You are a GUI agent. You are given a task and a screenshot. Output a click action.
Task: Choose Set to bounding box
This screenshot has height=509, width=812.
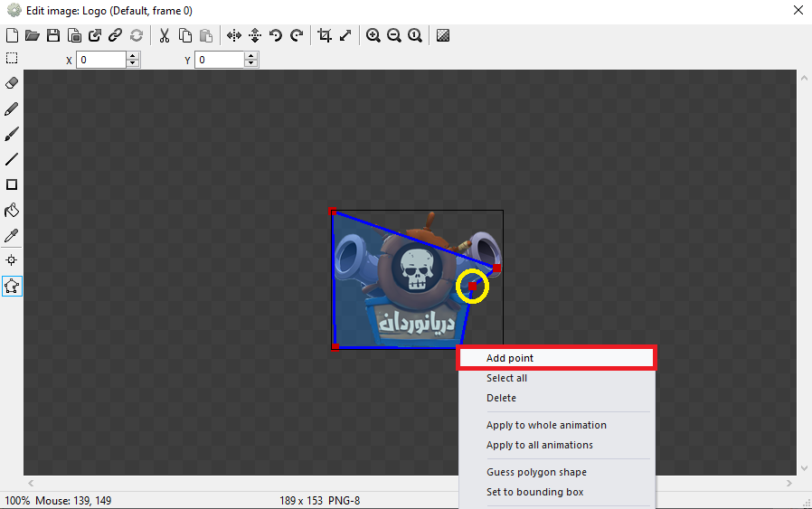click(557, 492)
